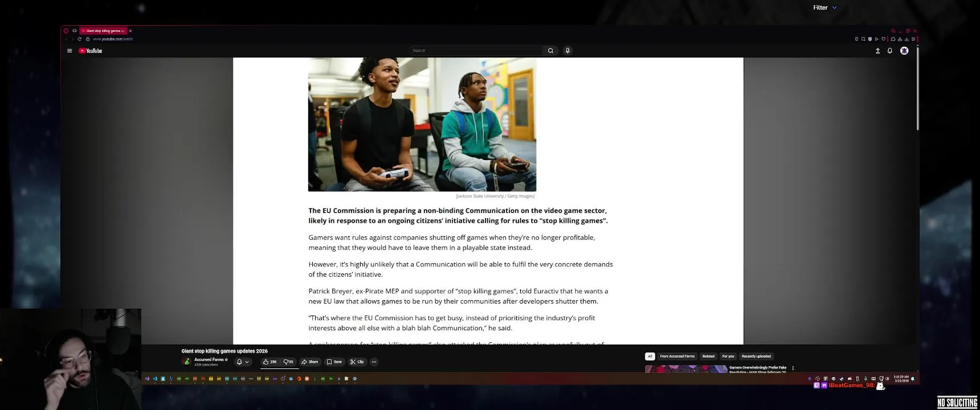Viewport: 980px width, 410px height.
Task: Open more actions ellipsis under video
Action: 374,362
